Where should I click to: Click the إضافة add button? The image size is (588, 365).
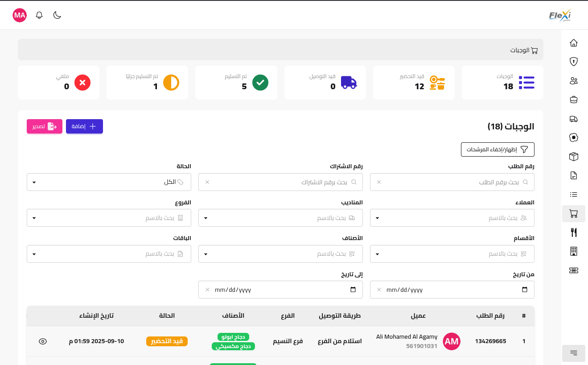[84, 126]
